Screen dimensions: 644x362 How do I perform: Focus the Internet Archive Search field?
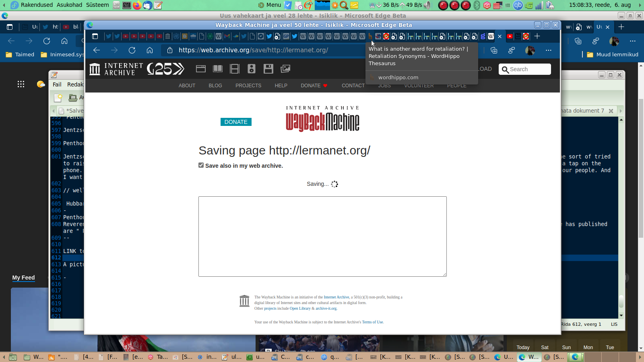point(525,69)
